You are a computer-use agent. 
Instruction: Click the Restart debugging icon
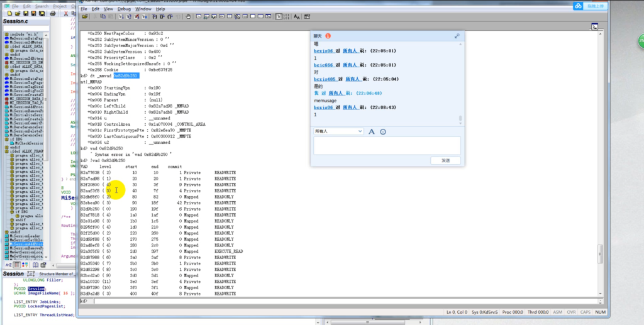(x=128, y=16)
